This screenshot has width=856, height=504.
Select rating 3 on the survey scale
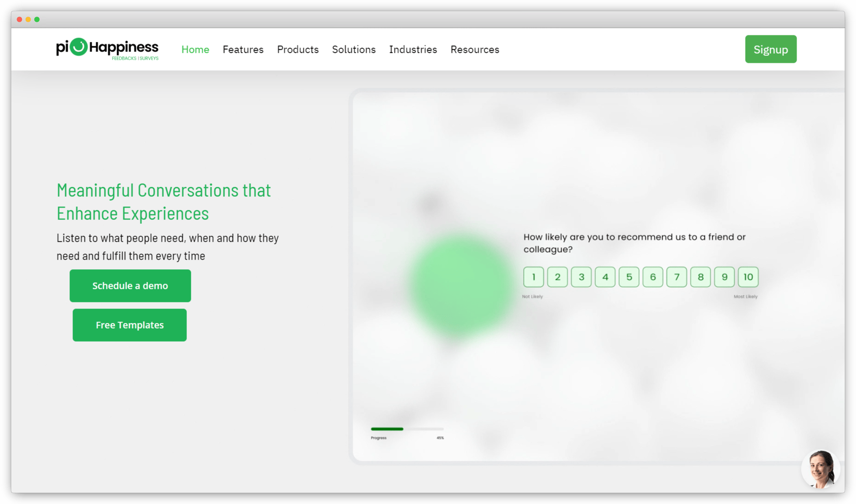(581, 277)
